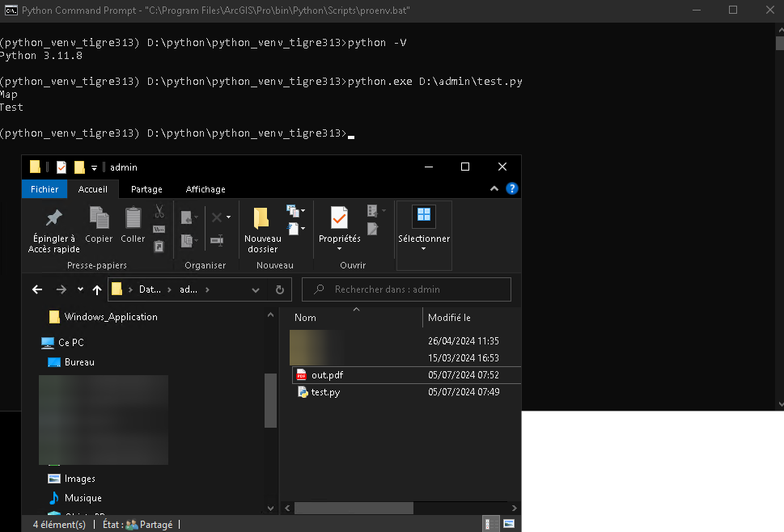Click the copy path icon under scissors
The height and width of the screenshot is (532, 784).
(159, 230)
